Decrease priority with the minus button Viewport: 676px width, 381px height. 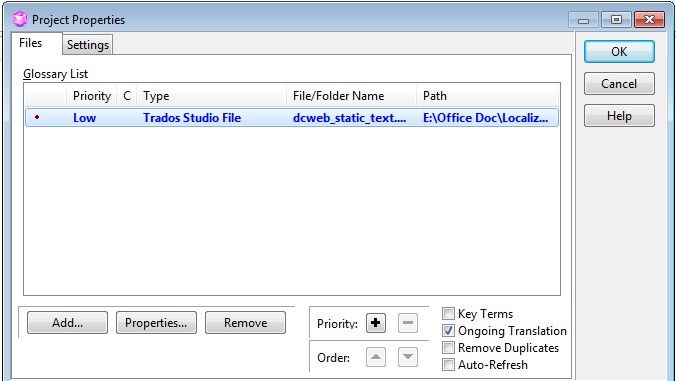coord(407,323)
